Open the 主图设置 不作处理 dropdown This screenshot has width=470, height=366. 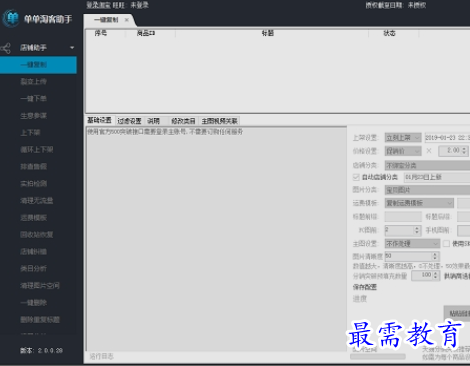coord(412,244)
